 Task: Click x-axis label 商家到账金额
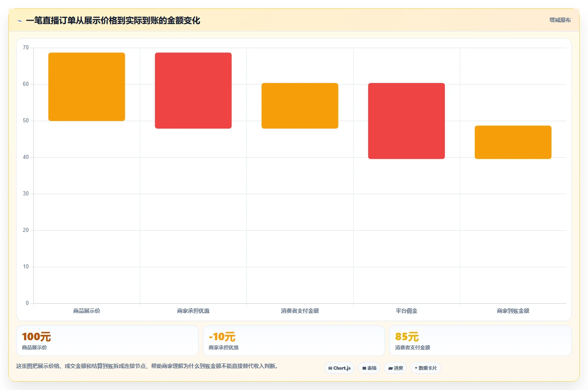tap(513, 311)
